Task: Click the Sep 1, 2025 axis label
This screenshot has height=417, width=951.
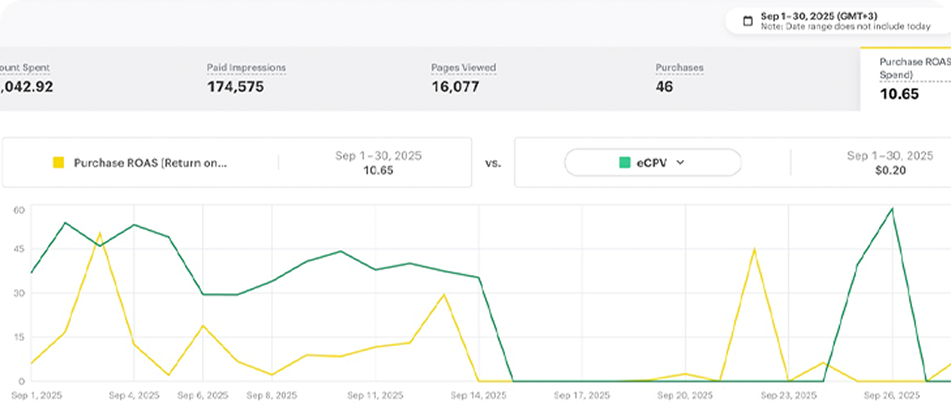Action: coord(36,395)
